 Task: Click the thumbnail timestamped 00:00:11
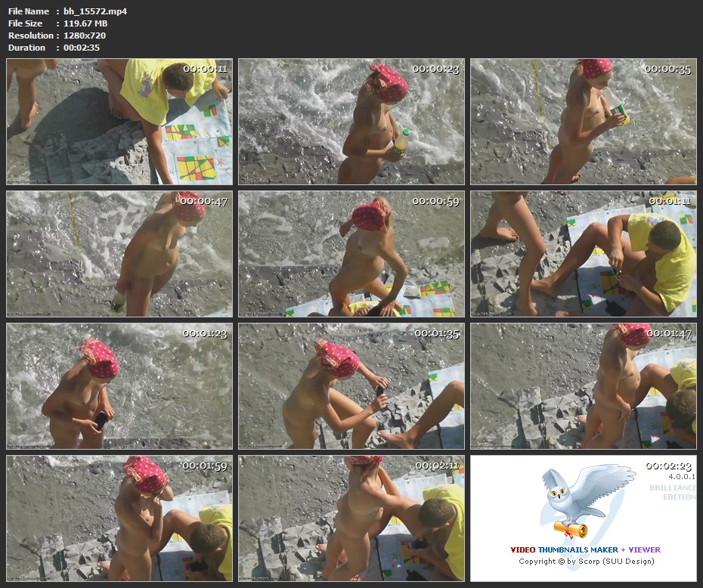pyautogui.click(x=119, y=122)
